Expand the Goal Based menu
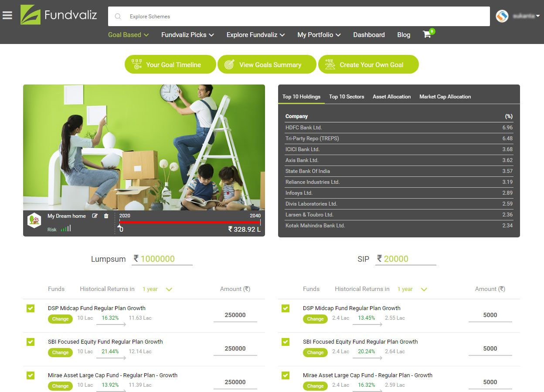Image resolution: width=544 pixels, height=392 pixels. 129,35
